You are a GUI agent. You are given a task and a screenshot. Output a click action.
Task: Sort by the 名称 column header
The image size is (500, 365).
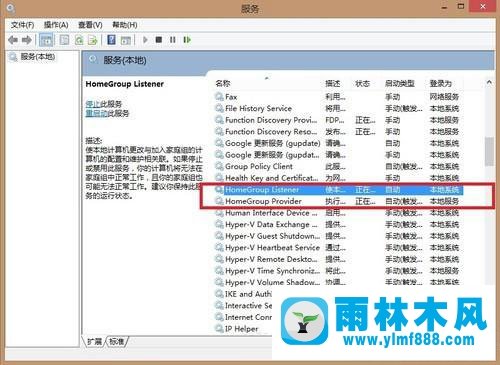(x=223, y=83)
